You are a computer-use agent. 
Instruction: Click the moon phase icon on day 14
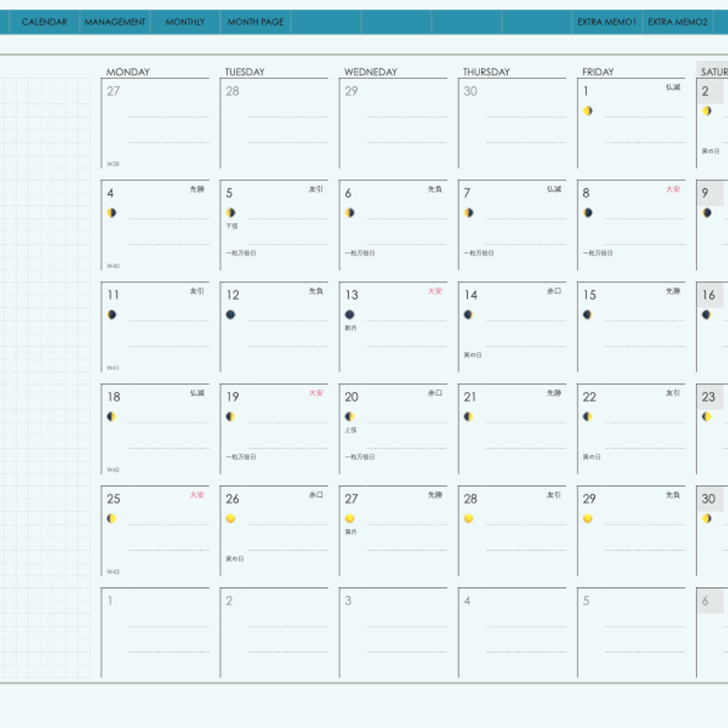(x=469, y=314)
